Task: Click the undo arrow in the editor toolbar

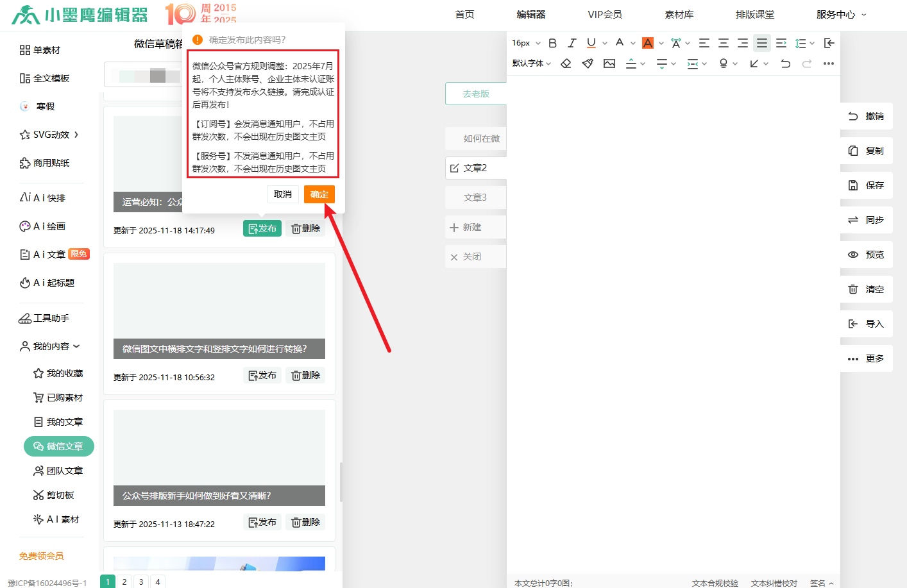Action: [786, 63]
